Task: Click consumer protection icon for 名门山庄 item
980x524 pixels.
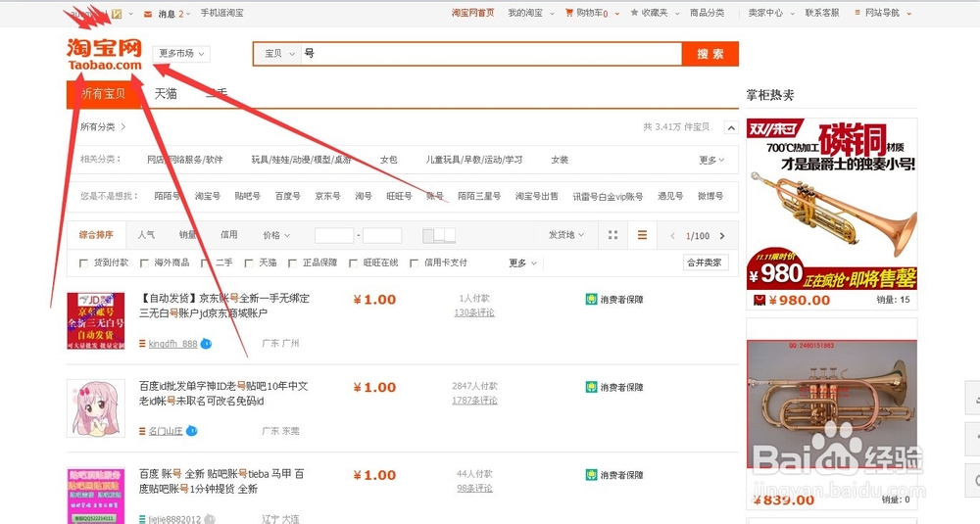Action: [591, 387]
